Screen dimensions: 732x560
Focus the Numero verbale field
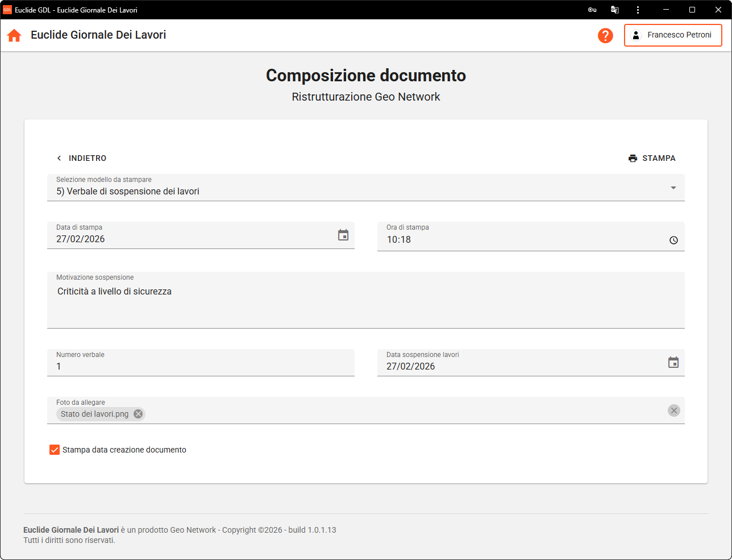coord(200,366)
